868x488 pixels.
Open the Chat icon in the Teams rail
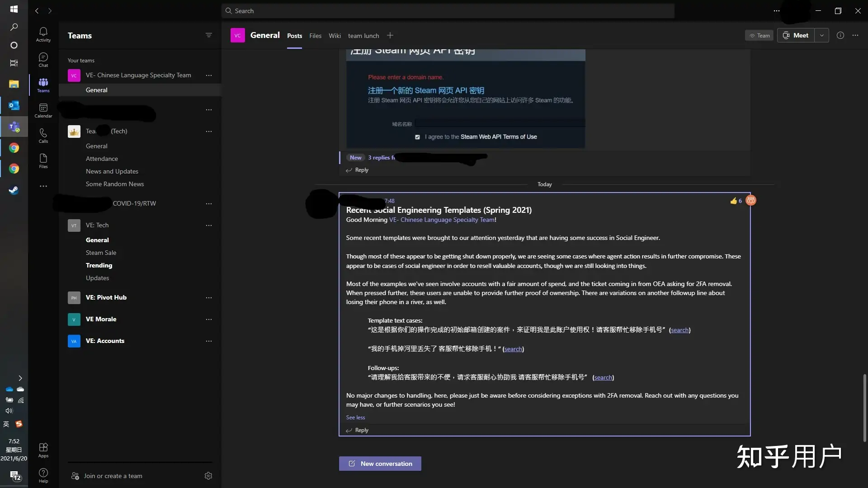(43, 60)
